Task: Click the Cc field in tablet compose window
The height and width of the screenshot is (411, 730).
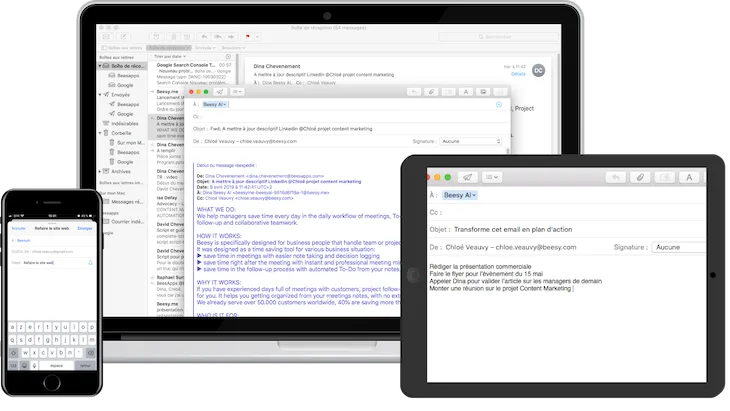Action: coord(566,212)
